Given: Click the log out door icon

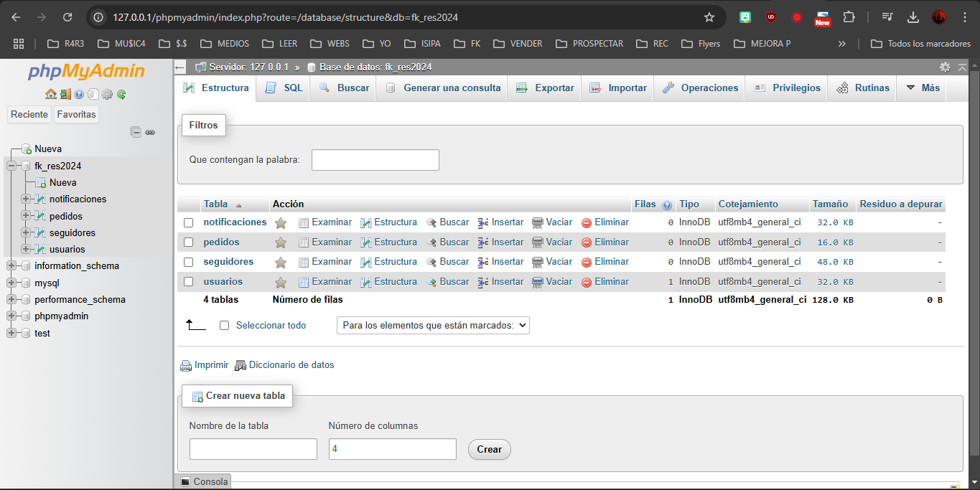Looking at the screenshot, I should pyautogui.click(x=65, y=94).
